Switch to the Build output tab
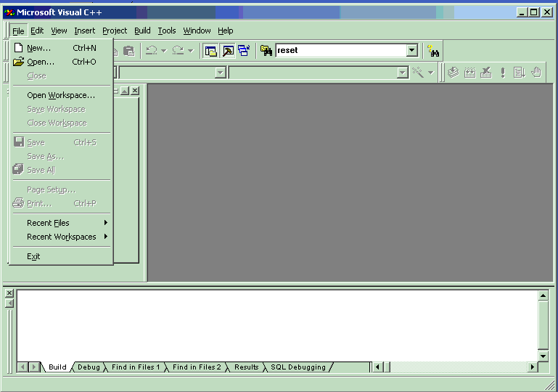 tap(57, 367)
